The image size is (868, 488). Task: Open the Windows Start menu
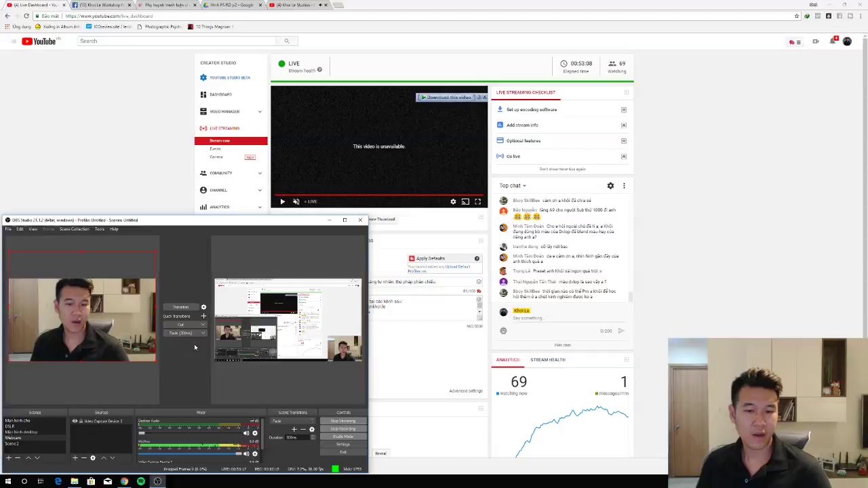8,481
